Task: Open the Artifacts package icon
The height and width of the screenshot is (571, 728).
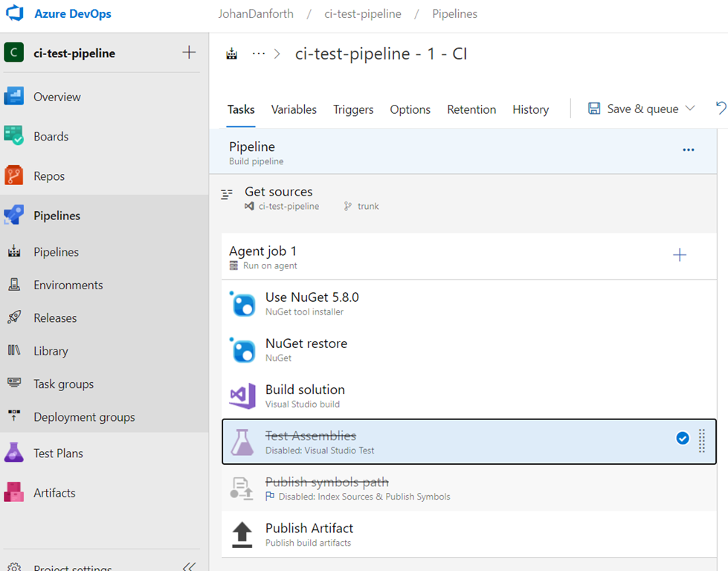Action: click(x=14, y=492)
